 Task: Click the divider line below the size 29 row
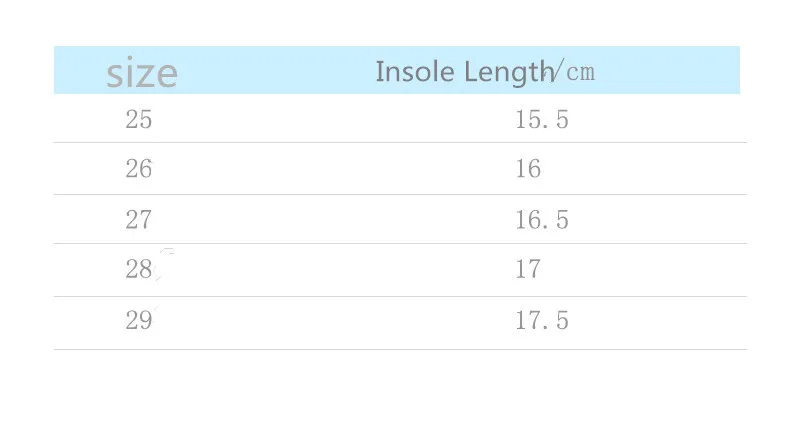401,349
